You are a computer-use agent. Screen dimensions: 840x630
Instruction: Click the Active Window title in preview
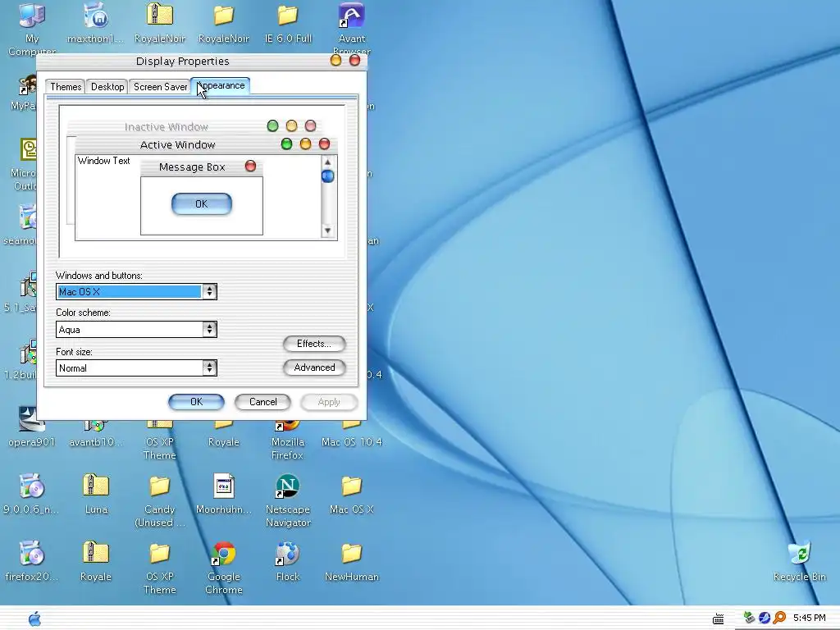[177, 144]
